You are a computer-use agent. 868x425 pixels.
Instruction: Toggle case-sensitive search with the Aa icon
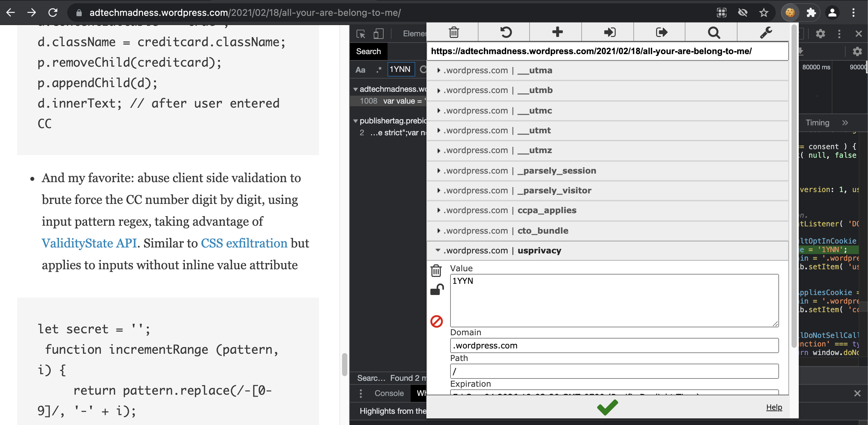(x=361, y=70)
